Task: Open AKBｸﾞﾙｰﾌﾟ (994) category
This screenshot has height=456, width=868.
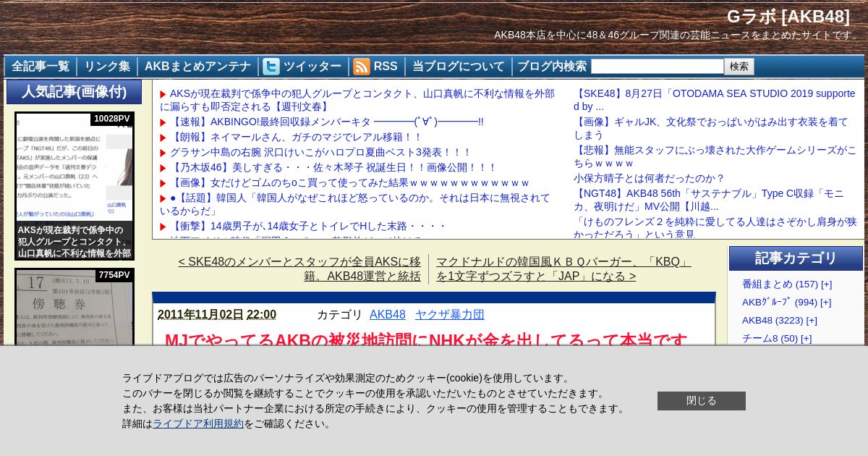Action: [780, 302]
